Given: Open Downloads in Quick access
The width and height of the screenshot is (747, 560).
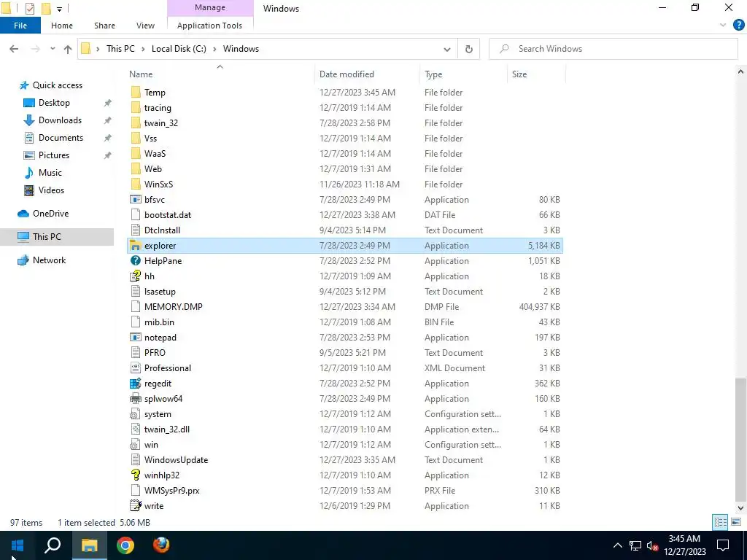Looking at the screenshot, I should [x=60, y=120].
